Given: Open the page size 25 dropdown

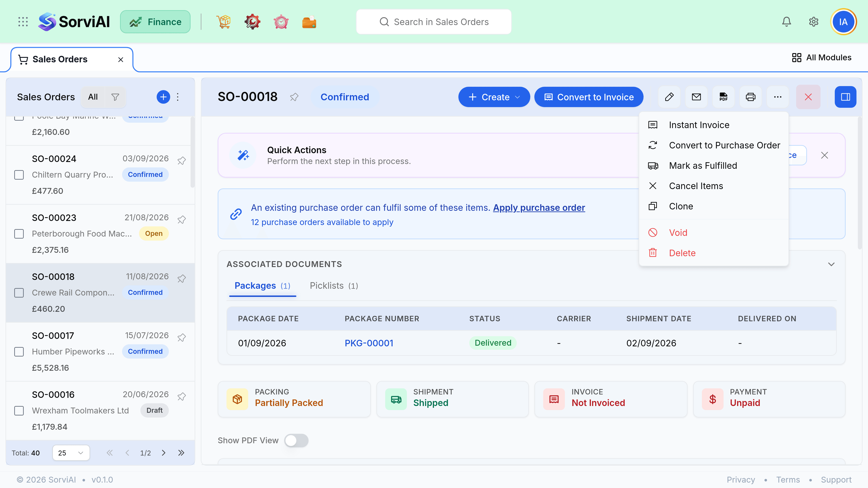Looking at the screenshot, I should pyautogui.click(x=71, y=453).
